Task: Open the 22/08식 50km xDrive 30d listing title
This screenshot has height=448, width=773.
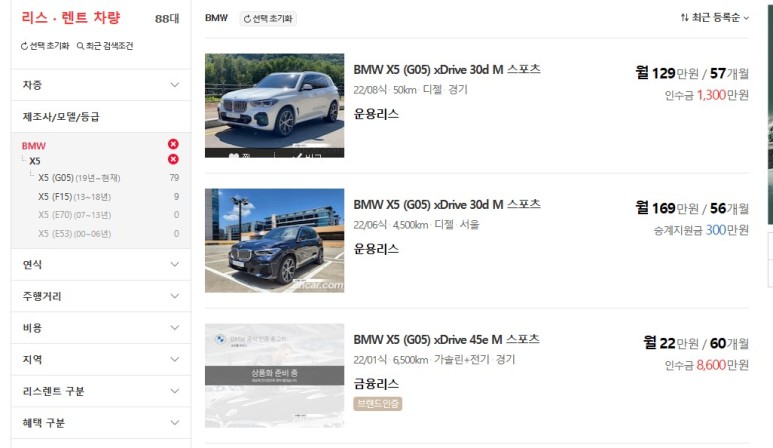Action: tap(447, 69)
